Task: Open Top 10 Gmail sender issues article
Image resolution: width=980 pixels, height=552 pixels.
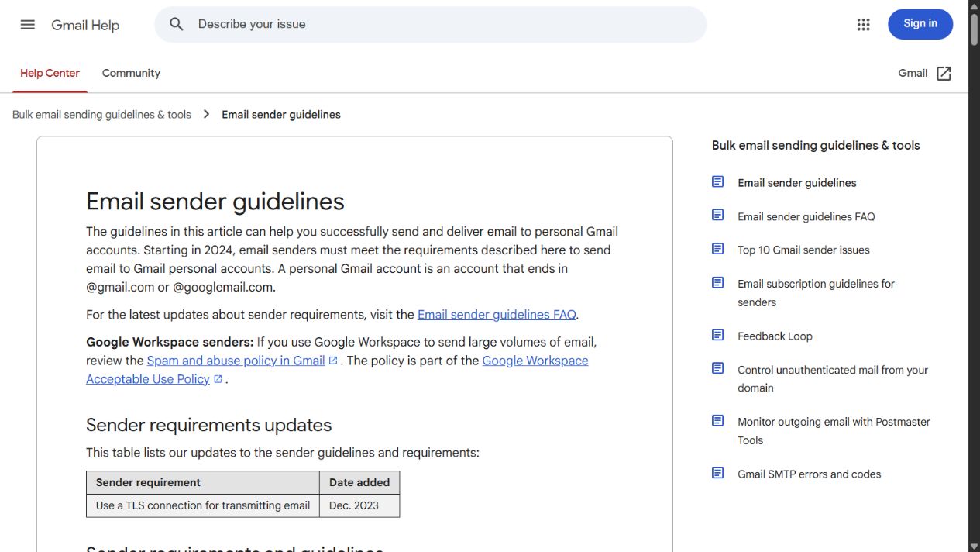Action: click(x=803, y=250)
